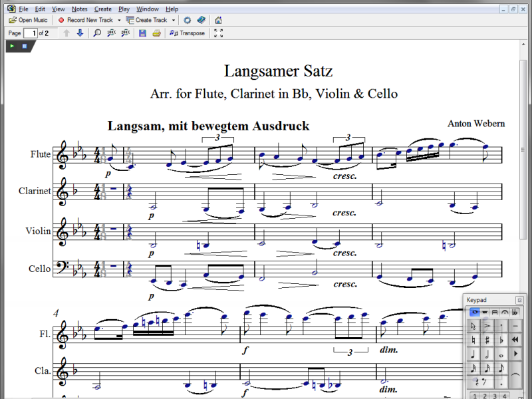
Task: Save score with the floppy disk icon
Action: point(142,33)
